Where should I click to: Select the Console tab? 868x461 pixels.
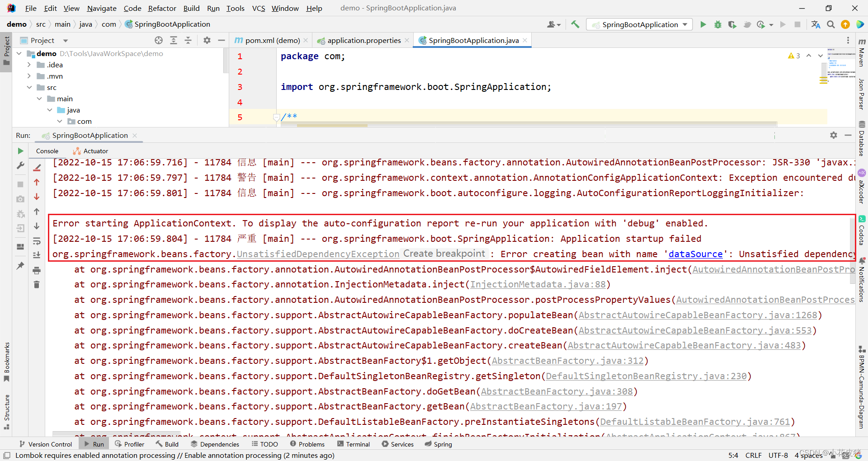(x=47, y=151)
